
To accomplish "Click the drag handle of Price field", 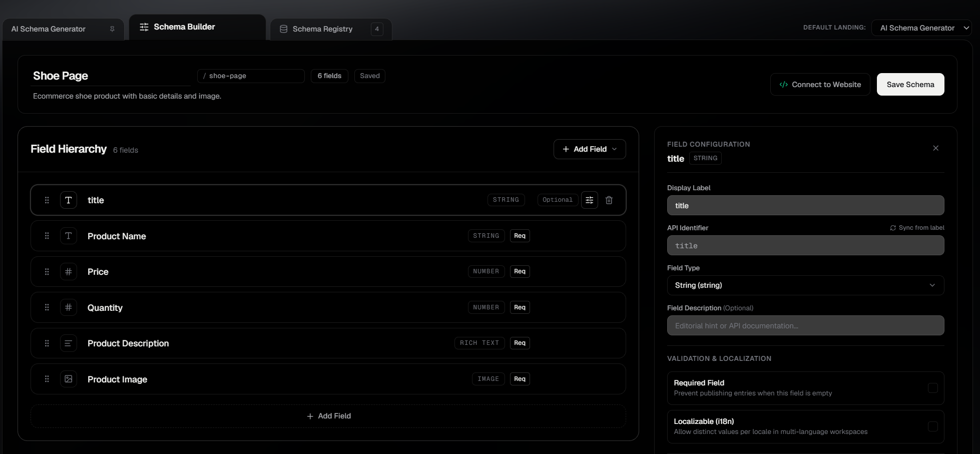I will click(x=47, y=272).
